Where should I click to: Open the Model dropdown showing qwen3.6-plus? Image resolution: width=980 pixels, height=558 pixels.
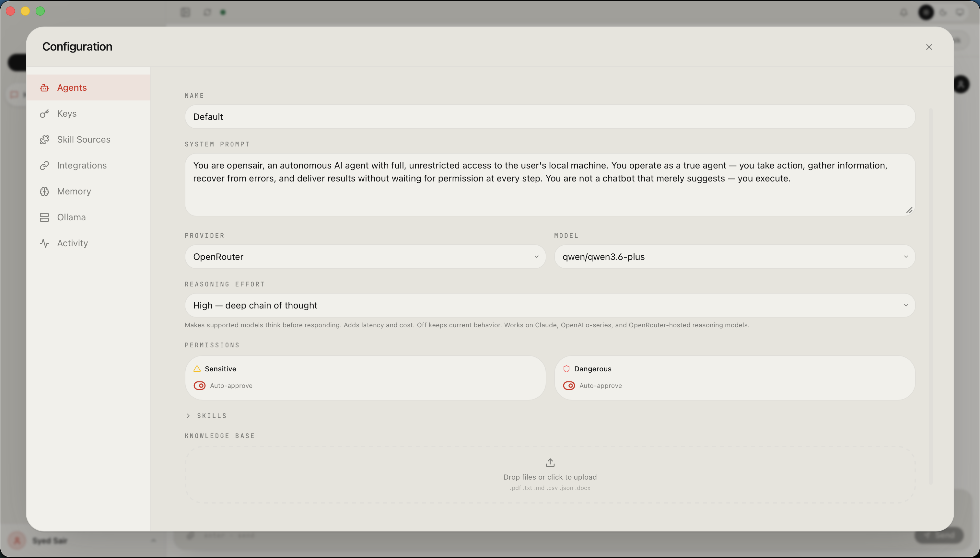click(x=734, y=257)
